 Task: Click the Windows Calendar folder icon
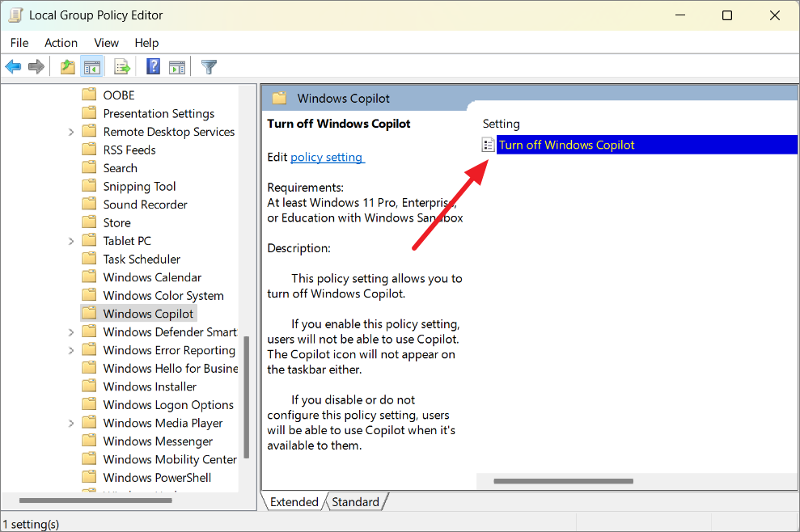(x=89, y=277)
